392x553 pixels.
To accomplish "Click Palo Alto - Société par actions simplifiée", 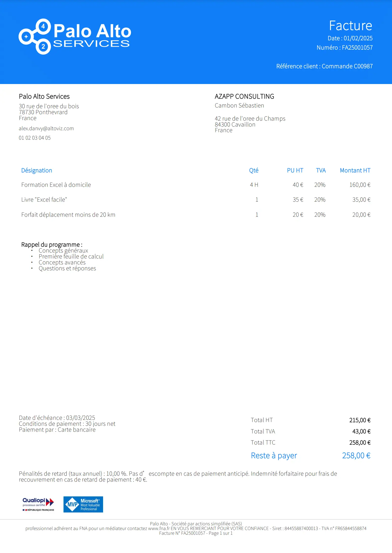I will point(196,524).
